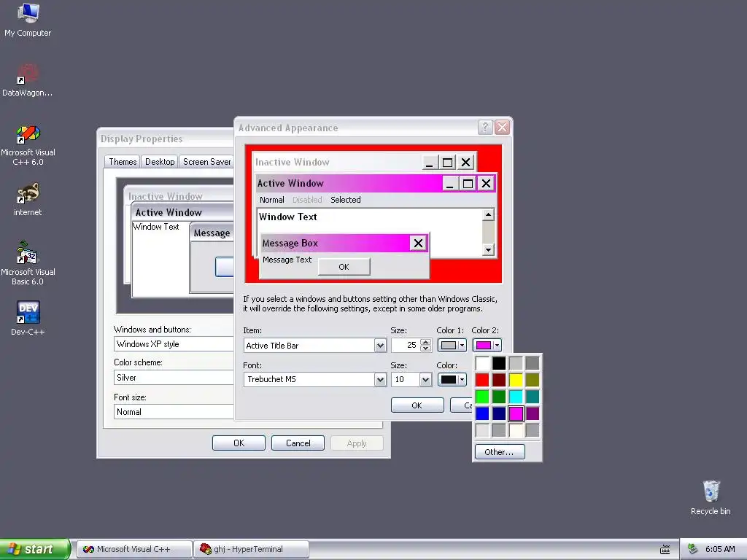Expand the Font dropdown showing Trebuchet MS
This screenshot has height=560, width=747.
pos(379,379)
